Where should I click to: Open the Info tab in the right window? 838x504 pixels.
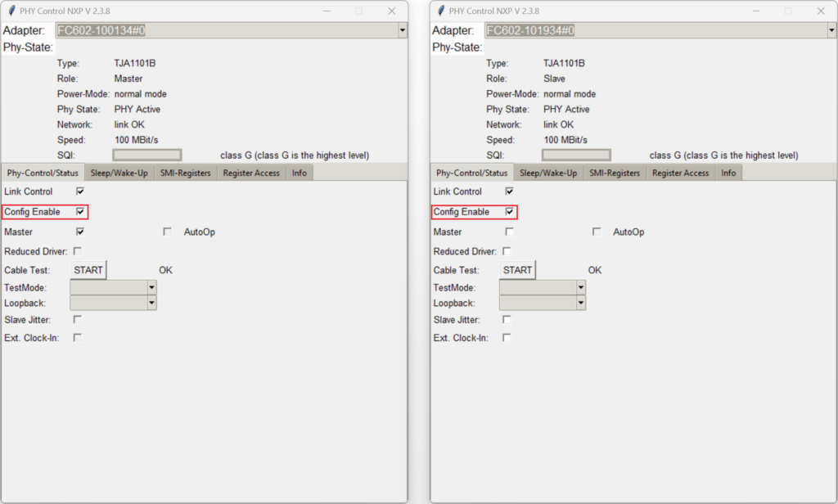point(728,173)
